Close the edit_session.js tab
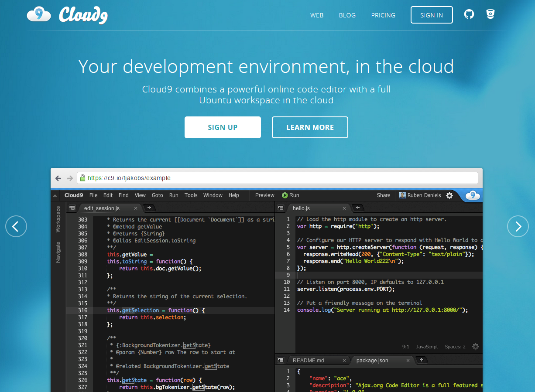 (136, 208)
